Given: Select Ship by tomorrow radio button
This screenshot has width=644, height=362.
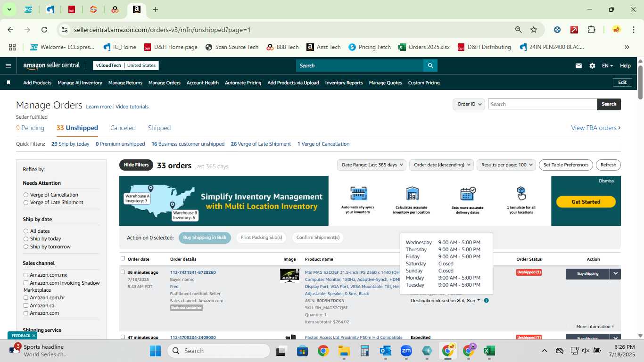Looking at the screenshot, I should [x=26, y=247].
